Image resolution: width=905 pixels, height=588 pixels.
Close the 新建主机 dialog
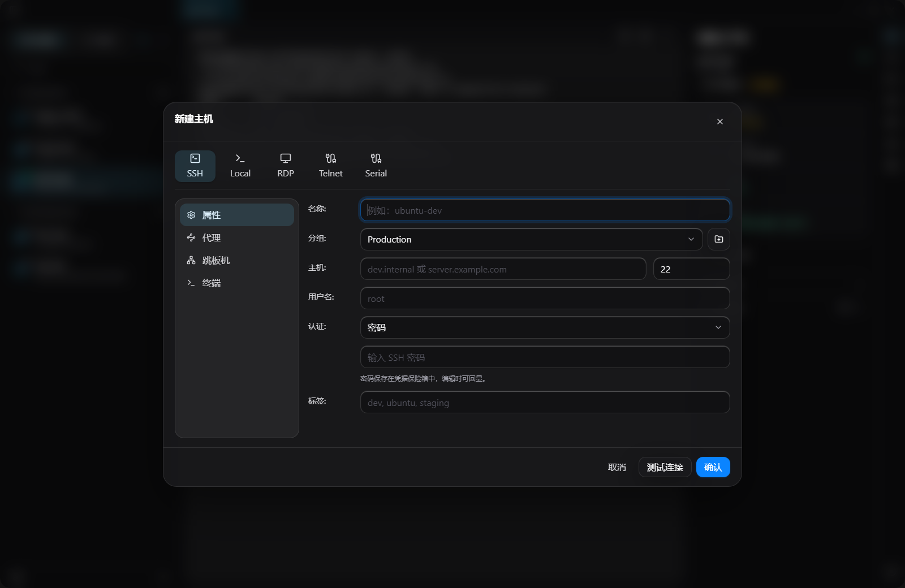[x=719, y=122]
